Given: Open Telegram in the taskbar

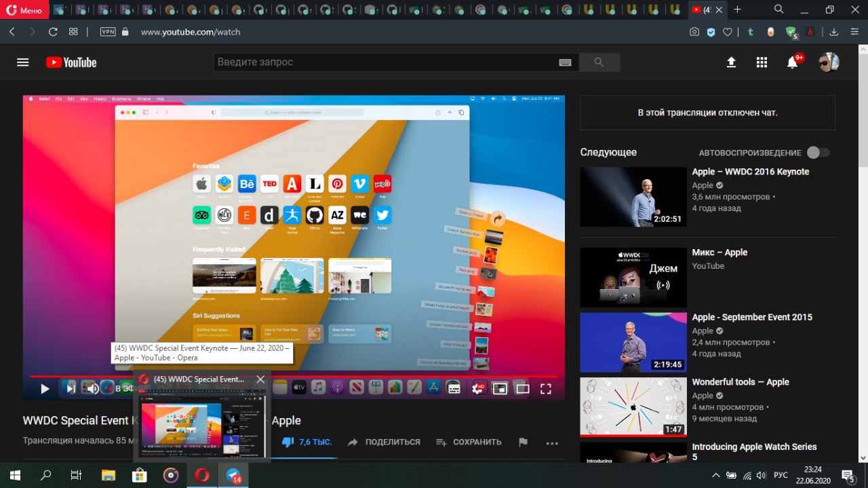Looking at the screenshot, I should (233, 475).
